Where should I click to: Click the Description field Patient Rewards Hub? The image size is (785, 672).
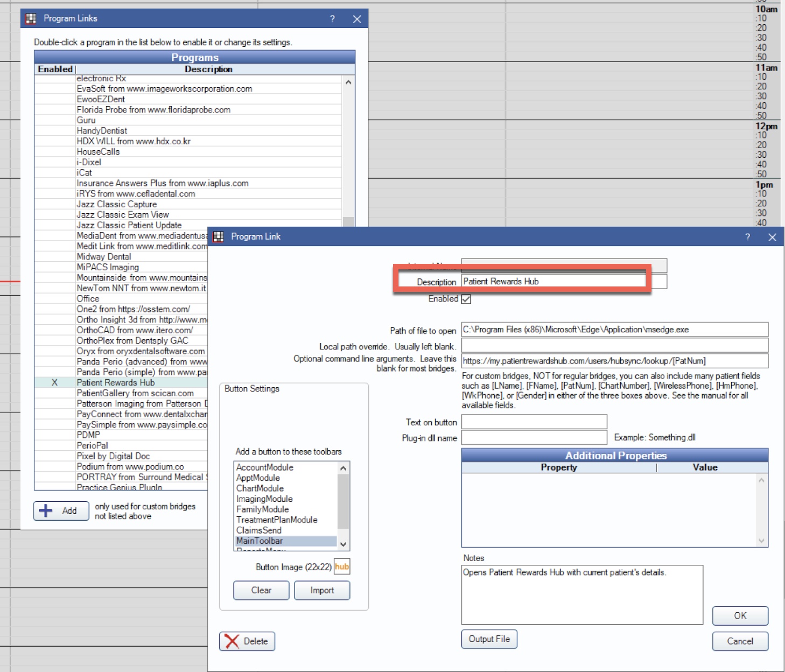(x=564, y=281)
